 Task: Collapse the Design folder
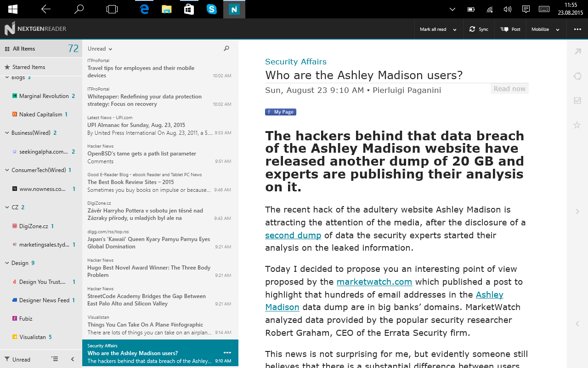7,263
